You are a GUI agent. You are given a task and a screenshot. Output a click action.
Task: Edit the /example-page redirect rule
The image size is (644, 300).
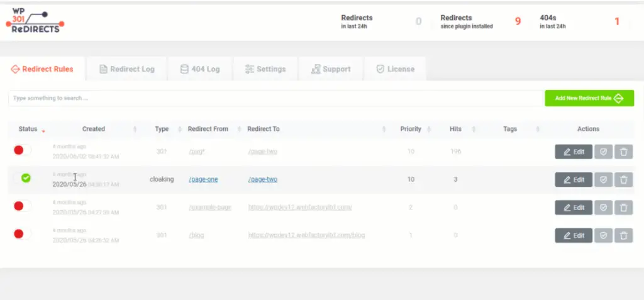click(573, 208)
